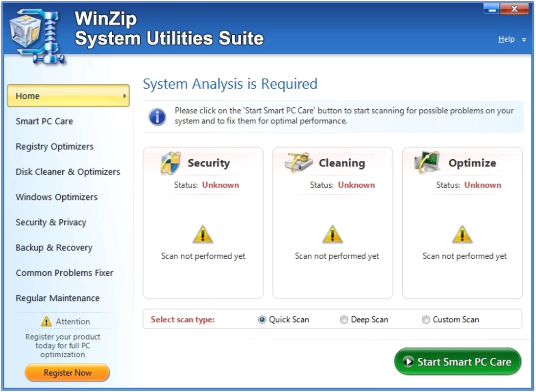Image resolution: width=536 pixels, height=392 pixels.
Task: Open the Help menu
Action: [506, 39]
